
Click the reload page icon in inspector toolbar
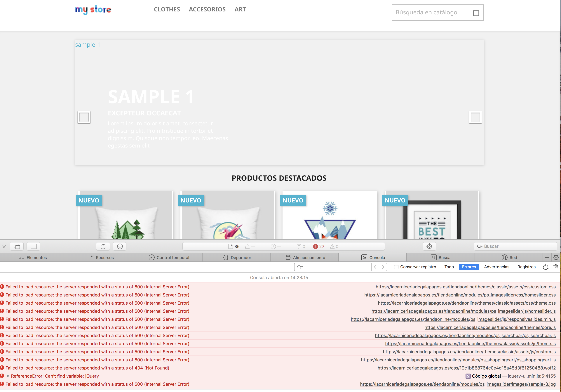103,246
